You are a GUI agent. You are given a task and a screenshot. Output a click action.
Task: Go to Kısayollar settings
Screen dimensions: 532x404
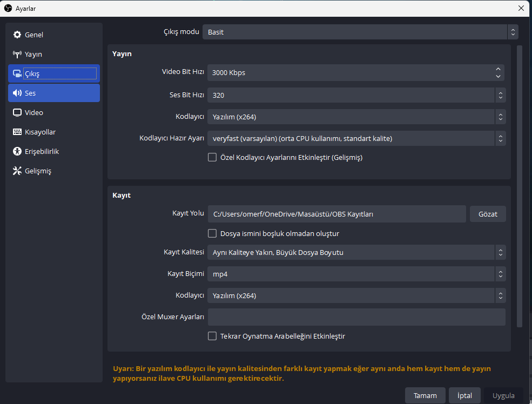point(54,132)
